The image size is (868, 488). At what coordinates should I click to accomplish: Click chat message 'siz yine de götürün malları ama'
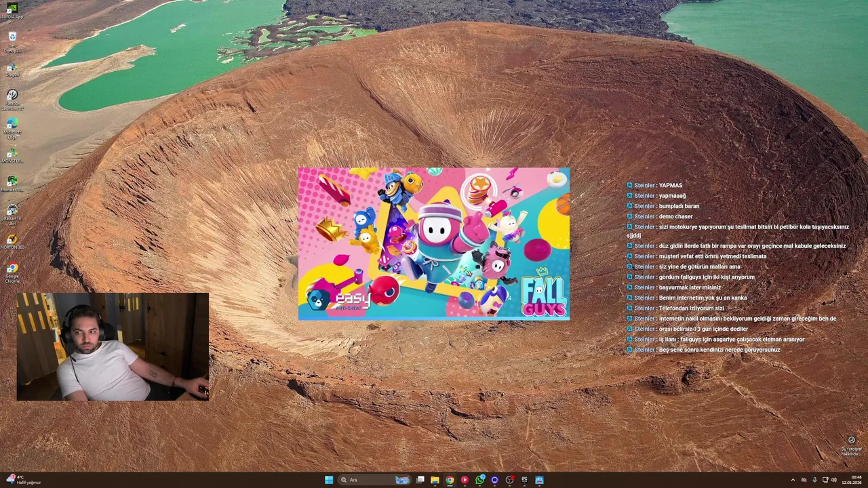[699, 266]
